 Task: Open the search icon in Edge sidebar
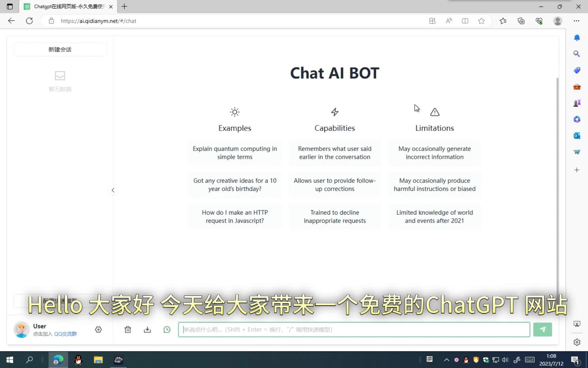point(577,54)
